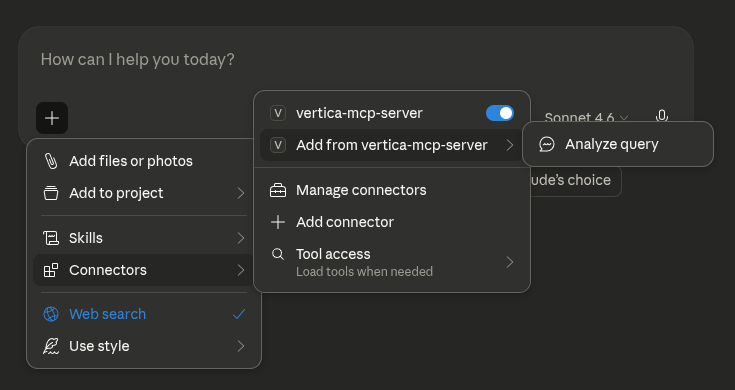Click the Connectors blocks icon

[x=51, y=270]
